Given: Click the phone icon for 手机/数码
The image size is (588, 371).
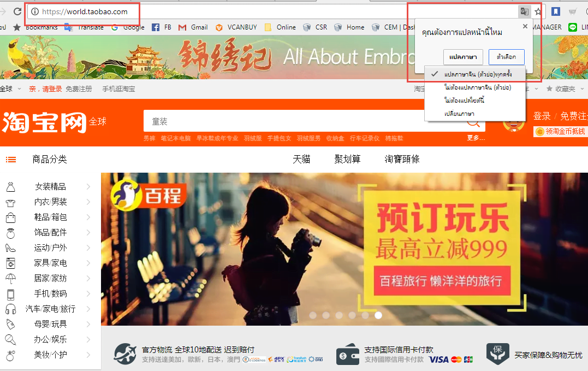Looking at the screenshot, I should coord(10,295).
